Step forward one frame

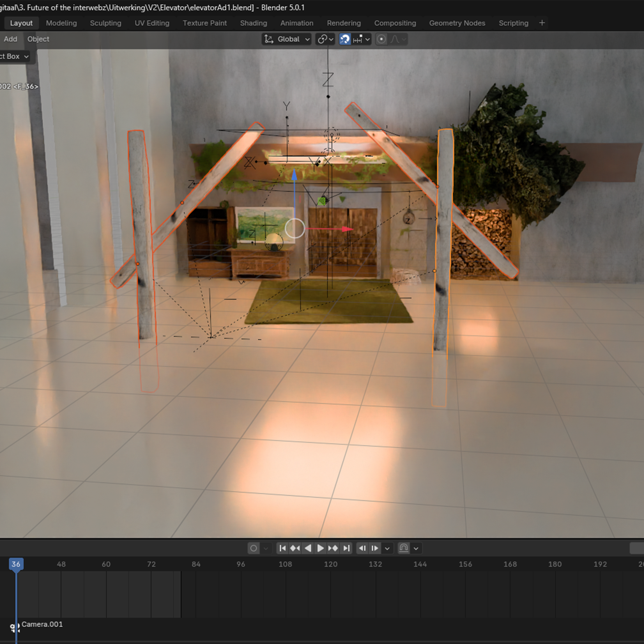(375, 548)
